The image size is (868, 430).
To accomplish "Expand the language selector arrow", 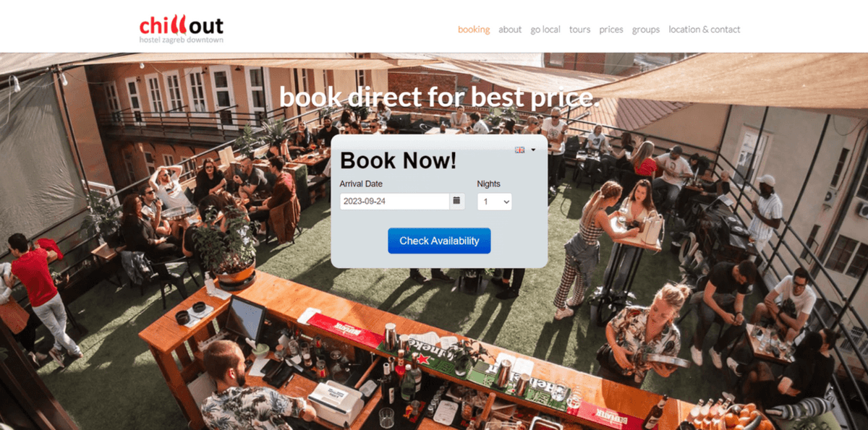I will (x=533, y=150).
